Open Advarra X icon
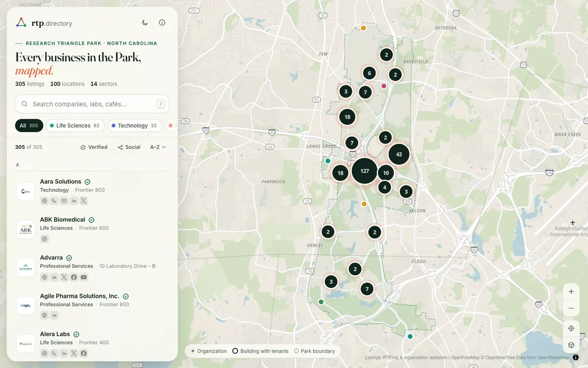 click(64, 277)
